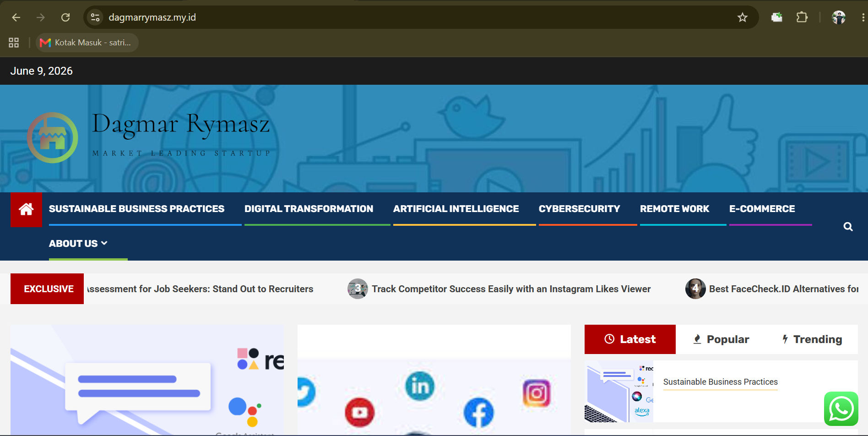The width and height of the screenshot is (868, 436).
Task: Open the Kotak Masuk Gmail bookmark
Action: [x=87, y=43]
